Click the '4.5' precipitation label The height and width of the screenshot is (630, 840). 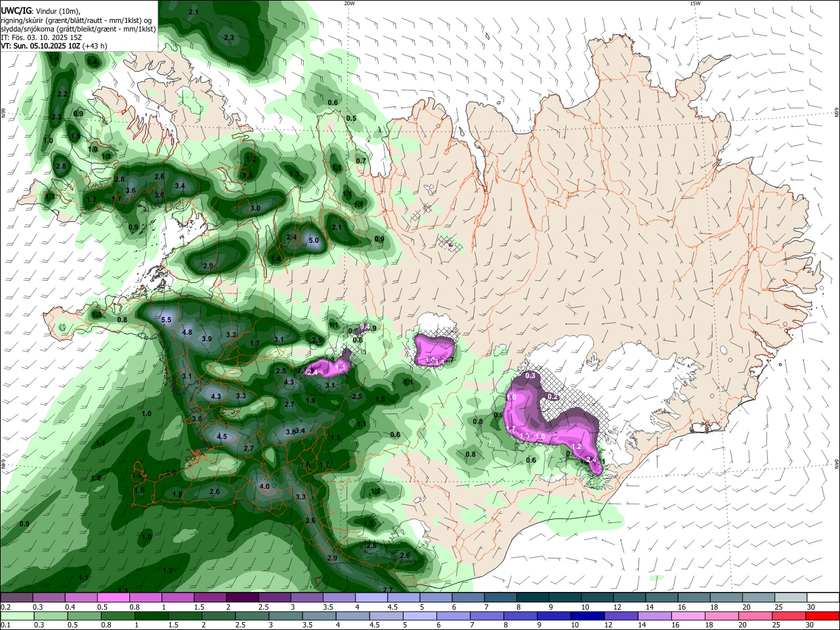(222, 436)
